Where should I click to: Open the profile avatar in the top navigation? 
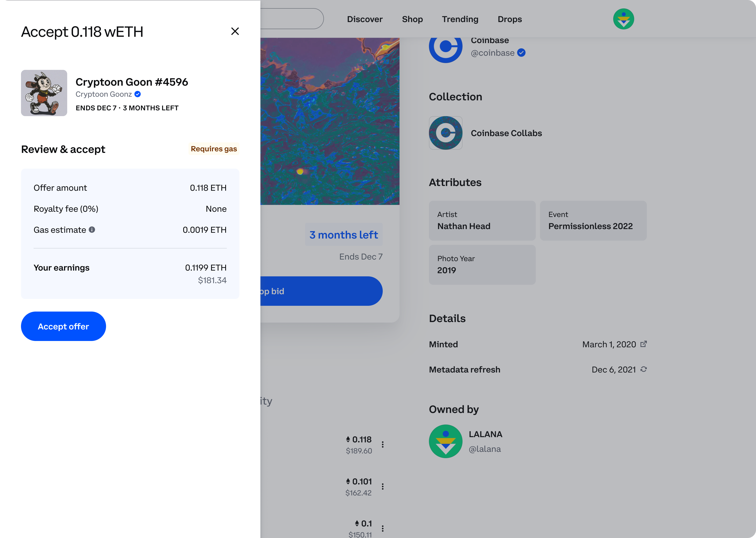click(623, 19)
